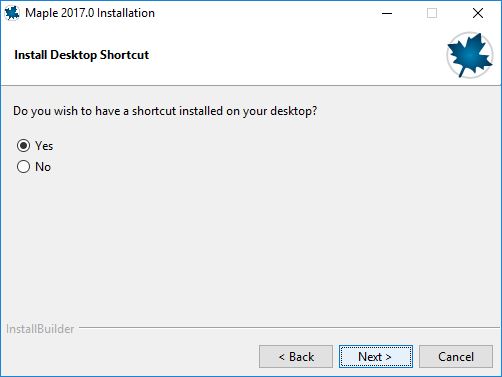The width and height of the screenshot is (502, 377).
Task: Go to previous step with Back button
Action: [x=296, y=357]
